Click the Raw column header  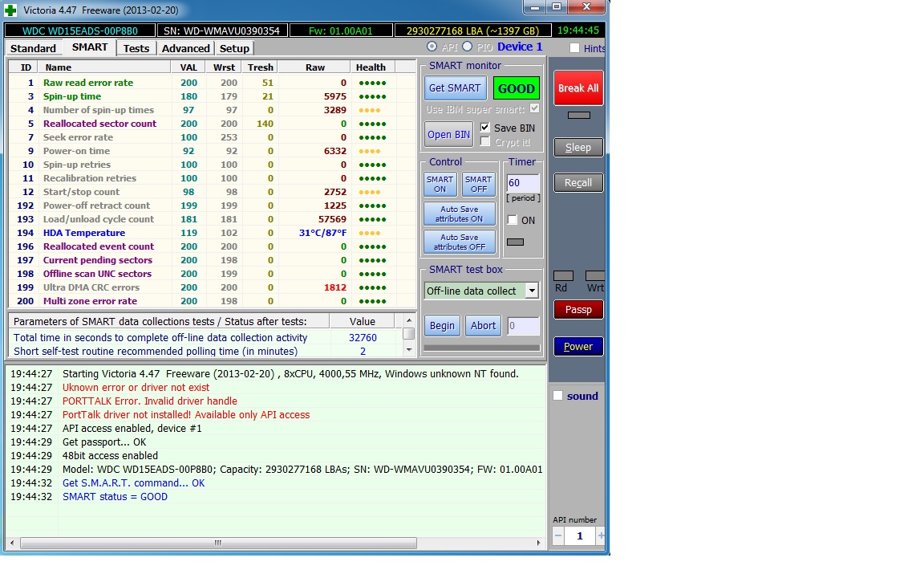tap(314, 67)
